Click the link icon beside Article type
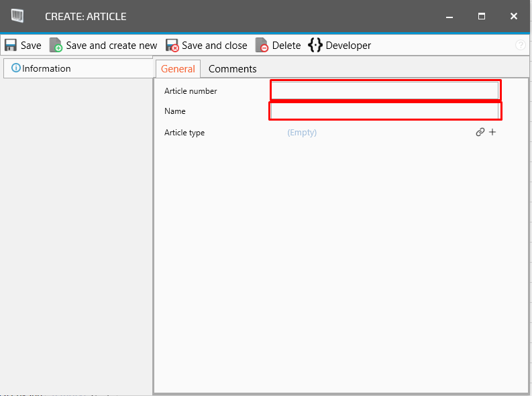Screen dimensions: 532x396 tap(480, 133)
